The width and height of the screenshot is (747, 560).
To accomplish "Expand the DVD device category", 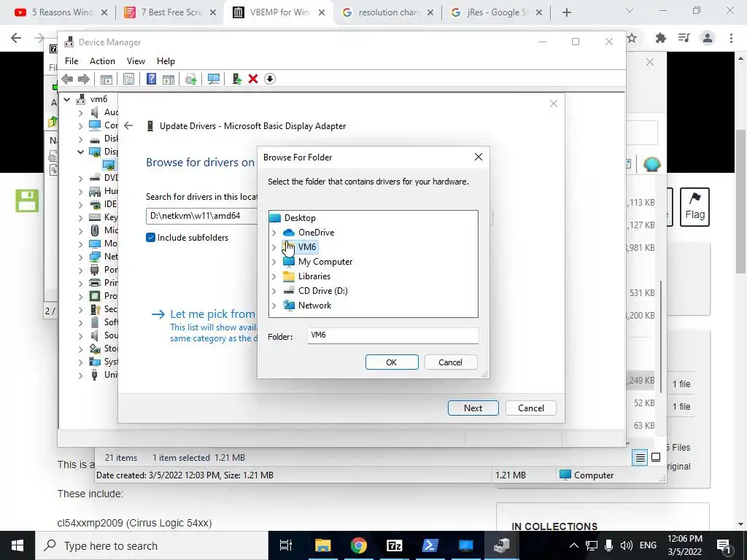I will coord(80,178).
